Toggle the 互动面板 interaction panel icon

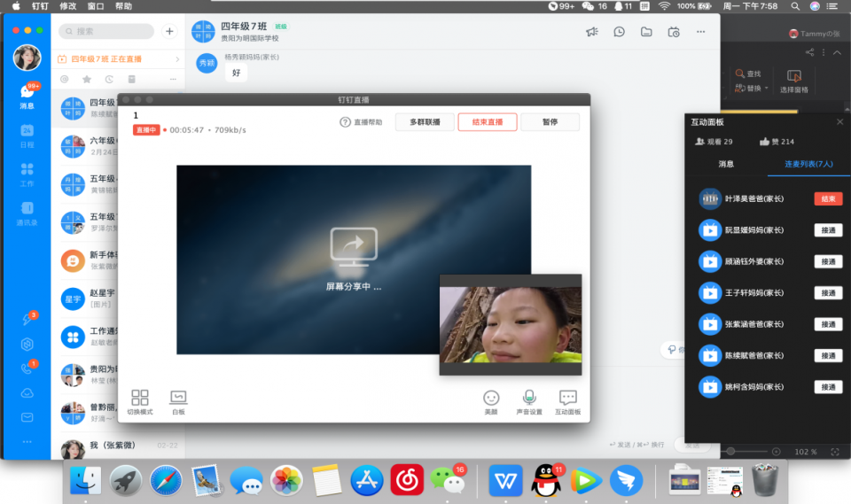point(567,399)
